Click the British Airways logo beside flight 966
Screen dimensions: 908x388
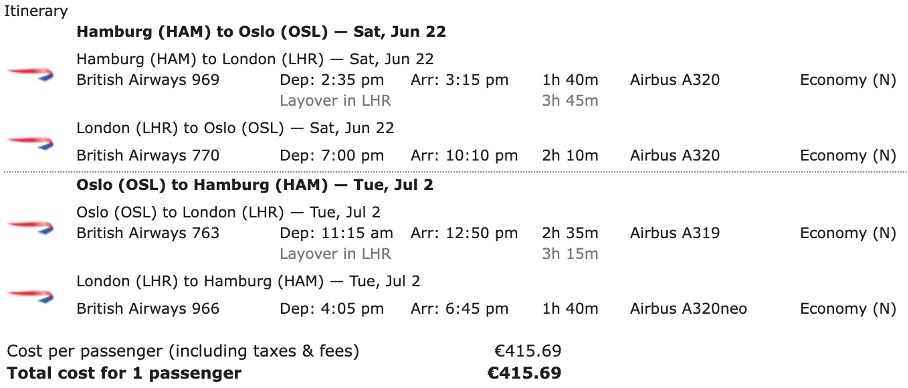click(x=30, y=297)
